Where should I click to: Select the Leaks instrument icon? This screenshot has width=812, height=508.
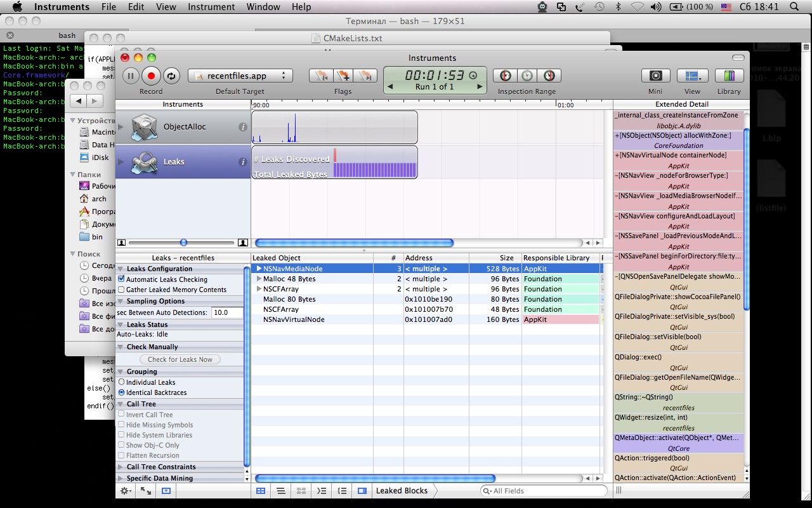pyautogui.click(x=143, y=162)
